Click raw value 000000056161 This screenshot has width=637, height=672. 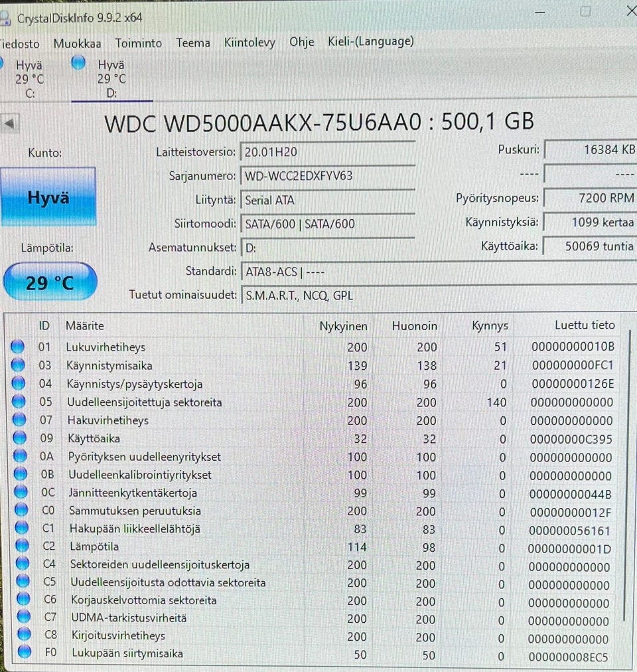[569, 531]
